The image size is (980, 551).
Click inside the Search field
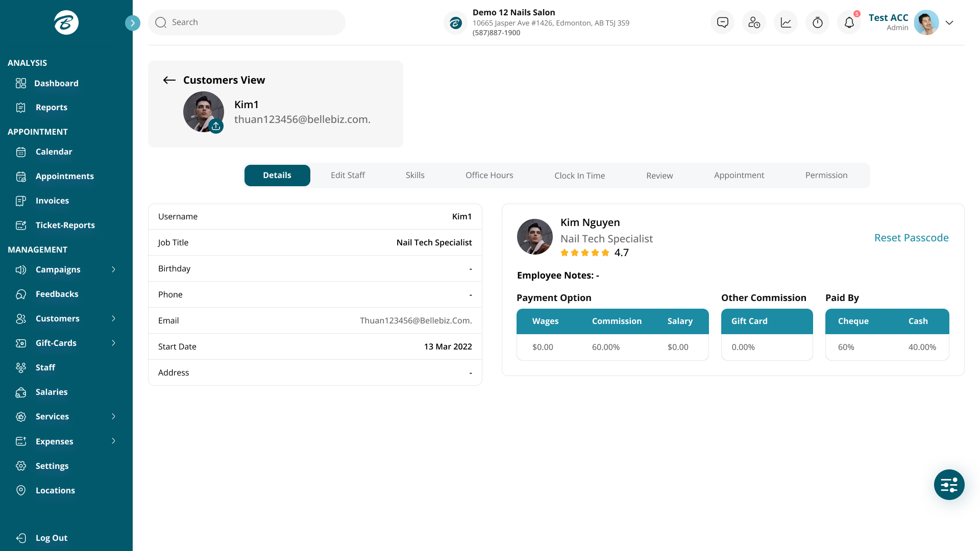point(247,22)
